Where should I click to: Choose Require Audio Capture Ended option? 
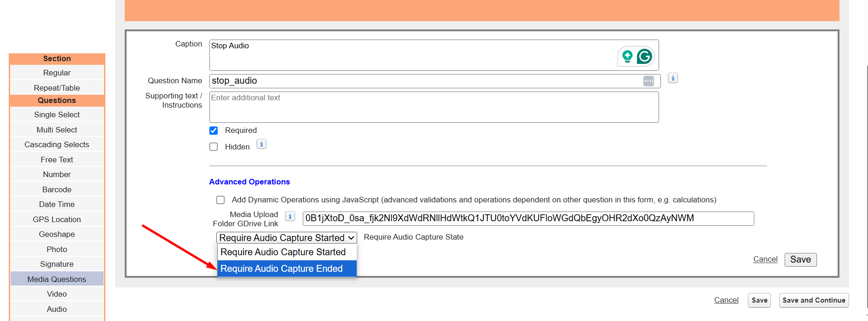287,269
